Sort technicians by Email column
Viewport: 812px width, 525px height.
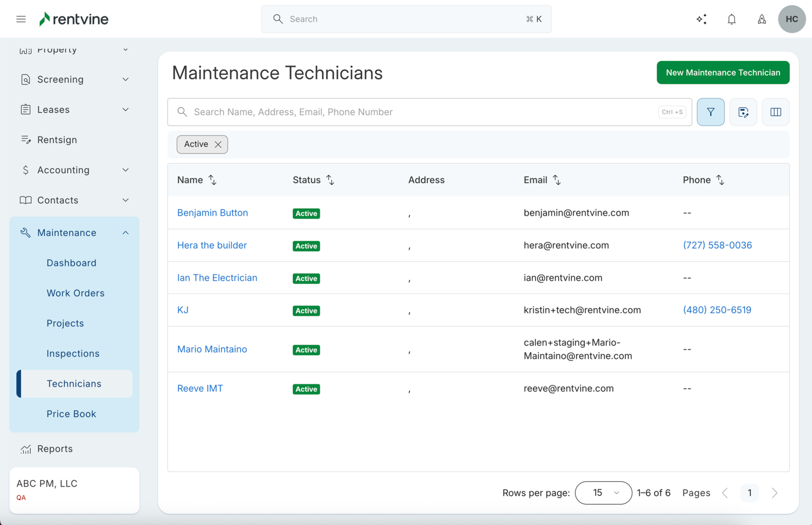(x=556, y=180)
